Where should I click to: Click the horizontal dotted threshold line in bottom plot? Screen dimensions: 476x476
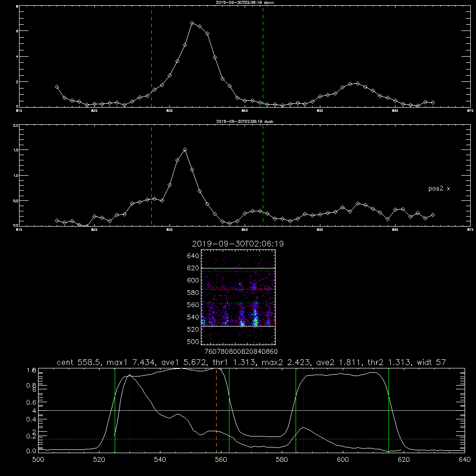[251, 439]
